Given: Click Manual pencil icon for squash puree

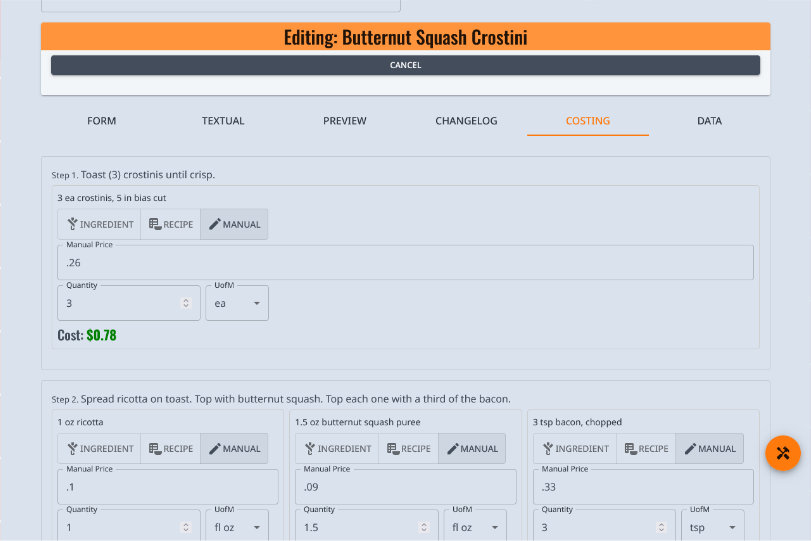Looking at the screenshot, I should (454, 449).
